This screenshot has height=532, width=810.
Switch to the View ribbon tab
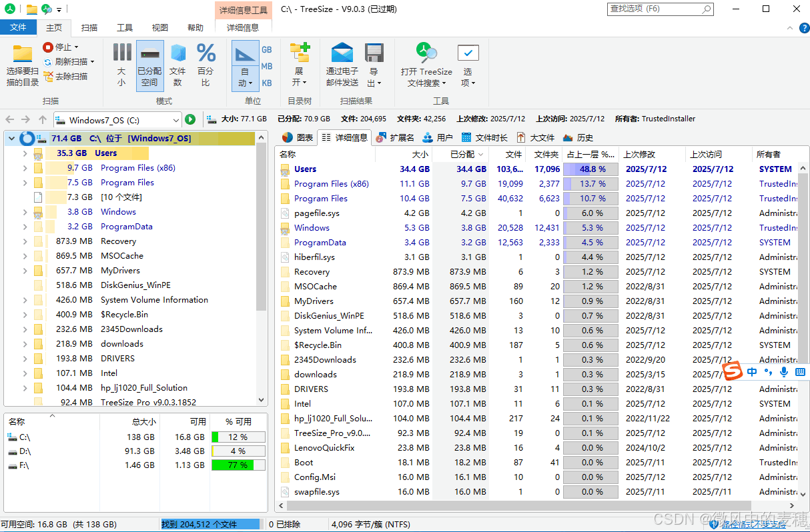160,27
